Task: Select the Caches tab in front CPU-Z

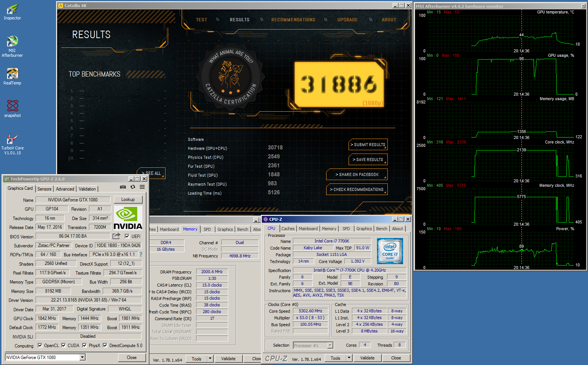Action: pyautogui.click(x=288, y=229)
